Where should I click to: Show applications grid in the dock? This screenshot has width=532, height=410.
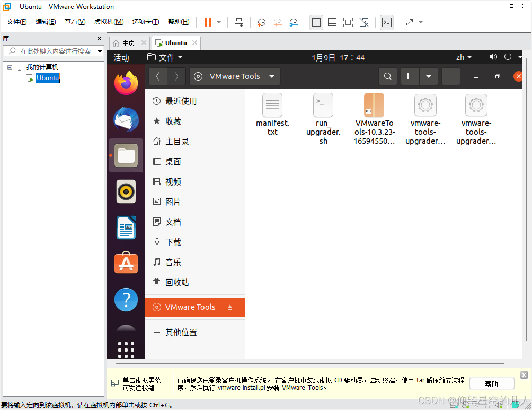coord(126,350)
